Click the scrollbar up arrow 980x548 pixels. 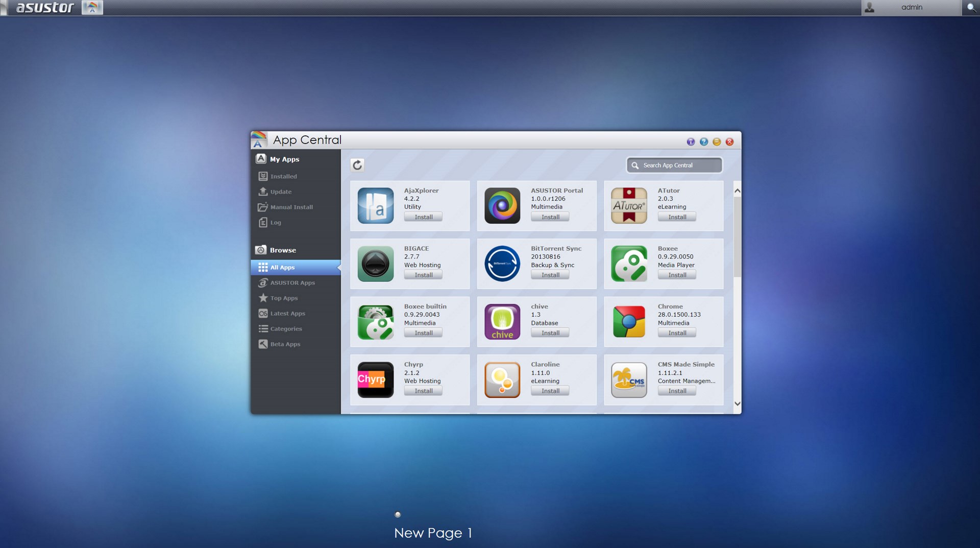click(x=737, y=190)
